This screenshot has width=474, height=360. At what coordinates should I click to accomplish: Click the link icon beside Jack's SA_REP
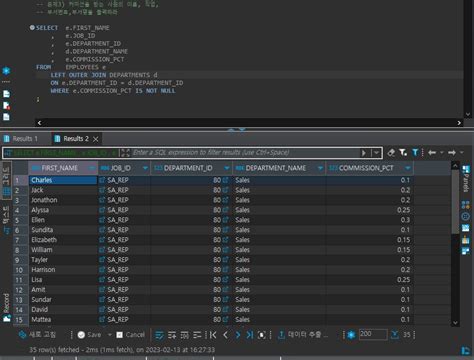coord(102,190)
